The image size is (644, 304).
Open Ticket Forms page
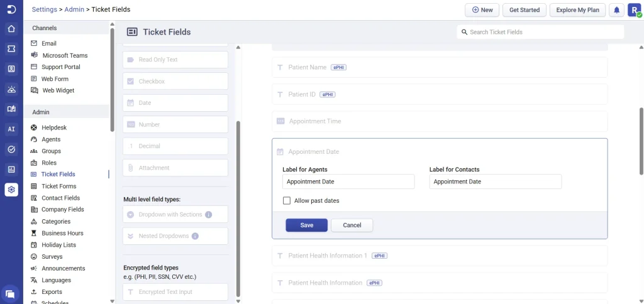click(58, 187)
